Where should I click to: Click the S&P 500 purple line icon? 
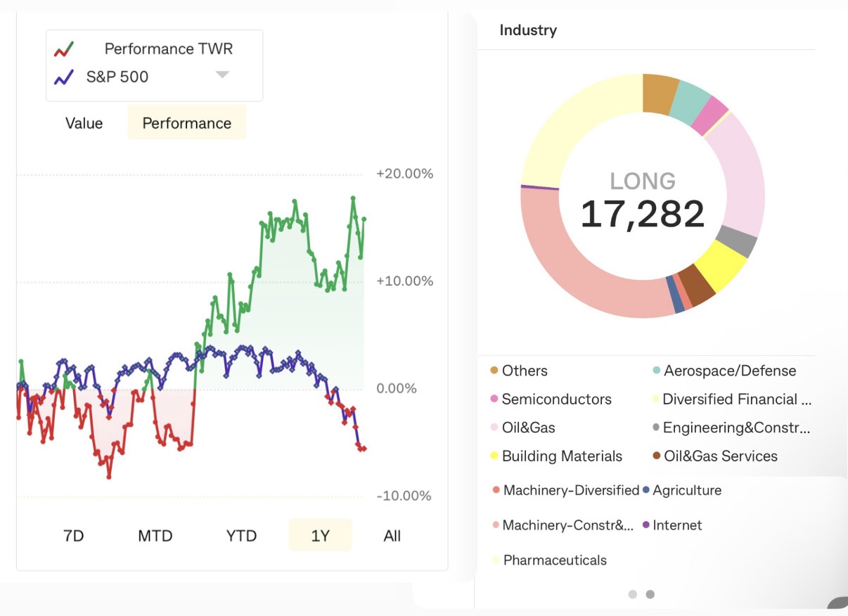coord(64,77)
